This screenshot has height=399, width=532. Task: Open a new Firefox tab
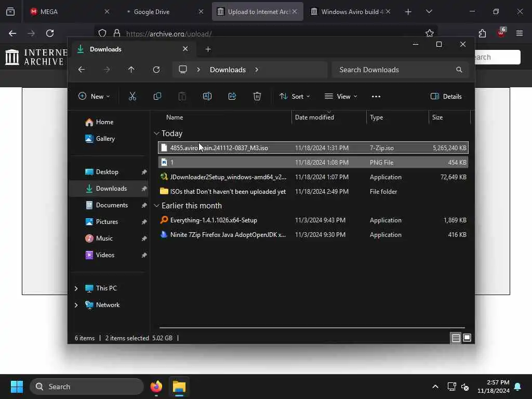(408, 12)
